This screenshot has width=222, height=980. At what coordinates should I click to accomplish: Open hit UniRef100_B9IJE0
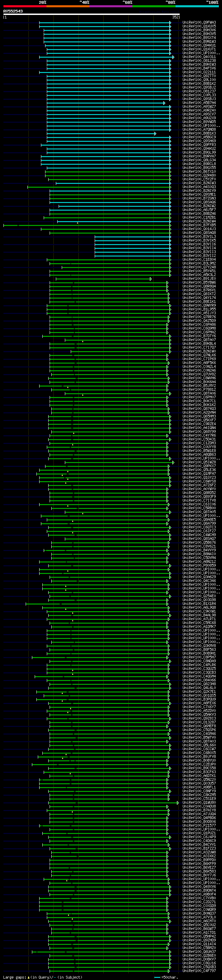tap(199, 278)
